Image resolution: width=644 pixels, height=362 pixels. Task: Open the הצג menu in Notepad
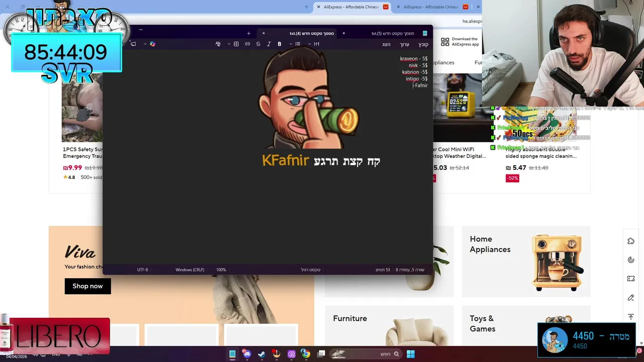click(386, 44)
